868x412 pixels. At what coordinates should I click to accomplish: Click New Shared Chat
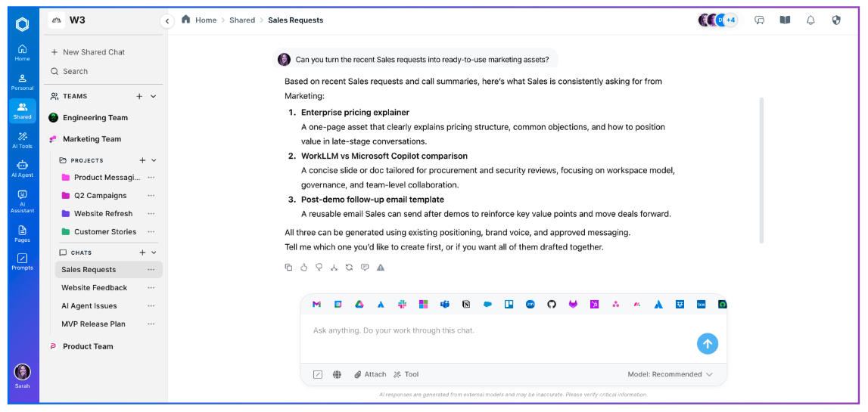coord(93,52)
